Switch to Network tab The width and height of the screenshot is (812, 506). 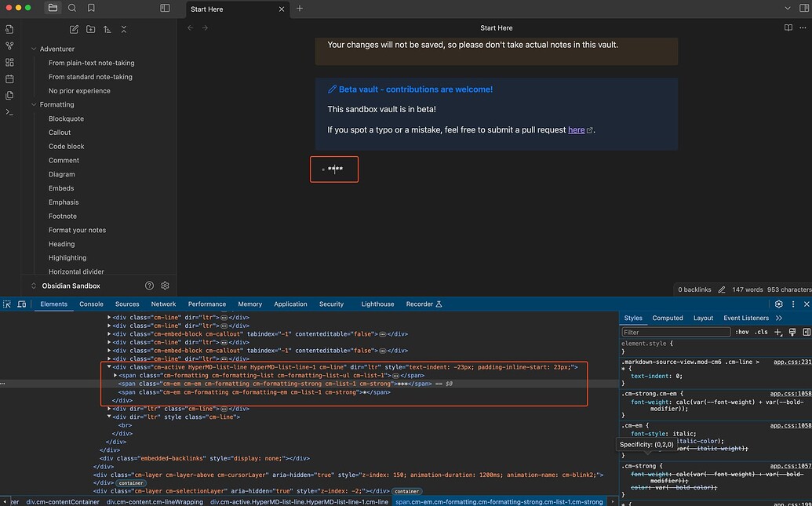pyautogui.click(x=163, y=304)
